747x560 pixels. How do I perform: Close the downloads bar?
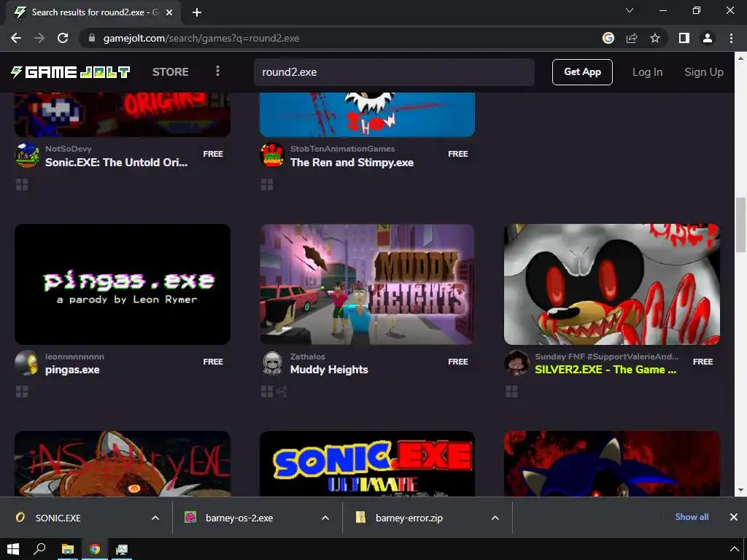point(734,517)
